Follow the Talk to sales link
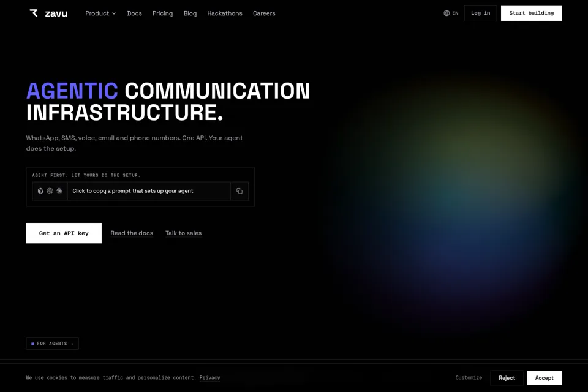 coord(183,233)
